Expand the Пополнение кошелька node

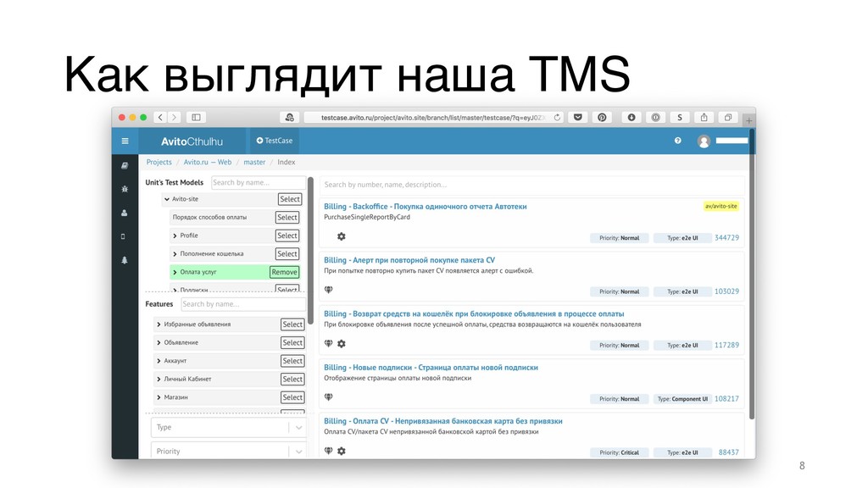[175, 254]
